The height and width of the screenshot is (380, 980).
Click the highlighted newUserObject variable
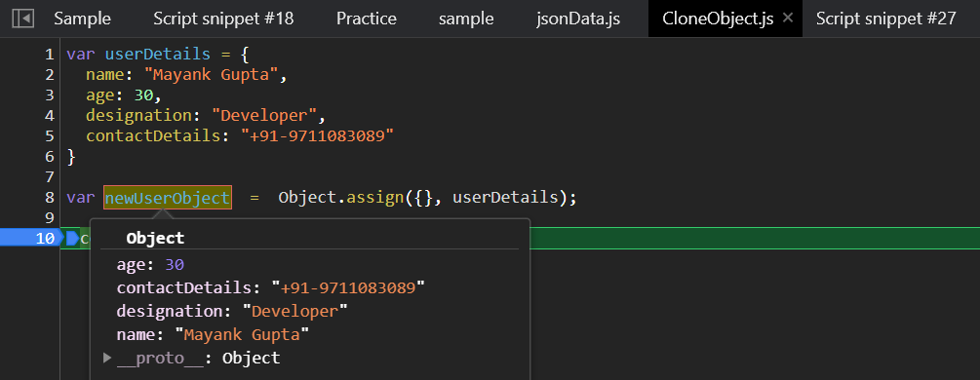[168, 198]
